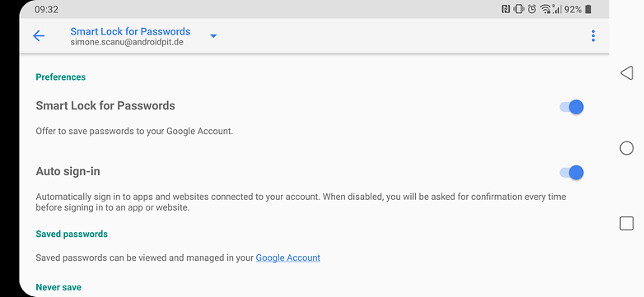Tap the Smart Lock for Passwords setting label
Screen dimensions: 644x297
[x=105, y=106]
